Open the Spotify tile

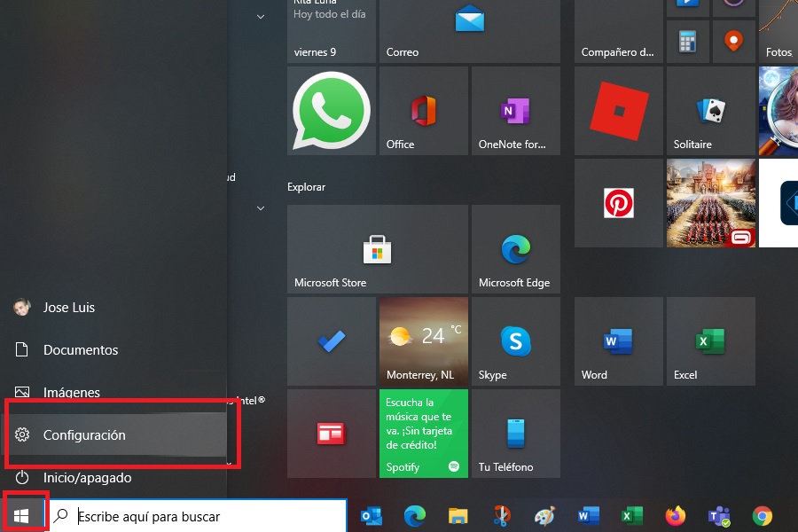(423, 434)
